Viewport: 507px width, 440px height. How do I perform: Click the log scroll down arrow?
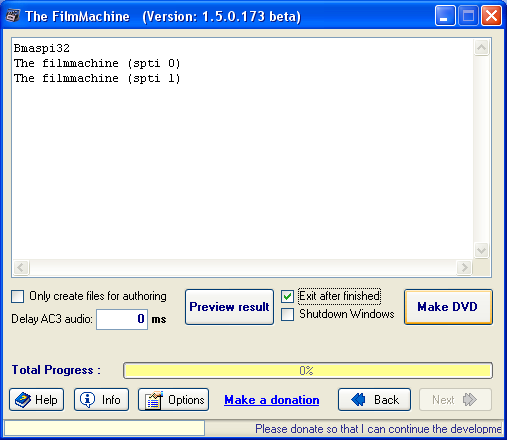point(481,250)
